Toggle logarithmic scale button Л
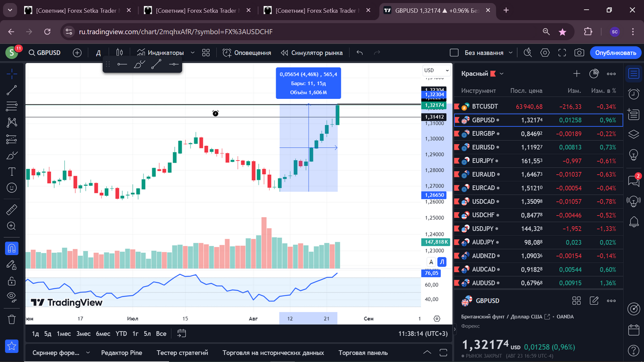This screenshot has width=644, height=362. point(442,262)
